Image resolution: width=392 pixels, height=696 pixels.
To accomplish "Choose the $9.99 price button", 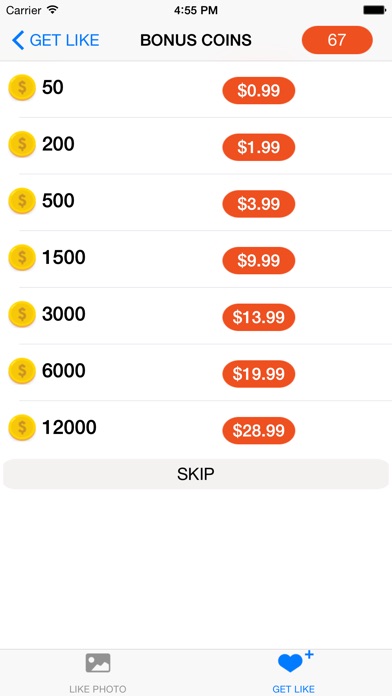I will [x=259, y=261].
